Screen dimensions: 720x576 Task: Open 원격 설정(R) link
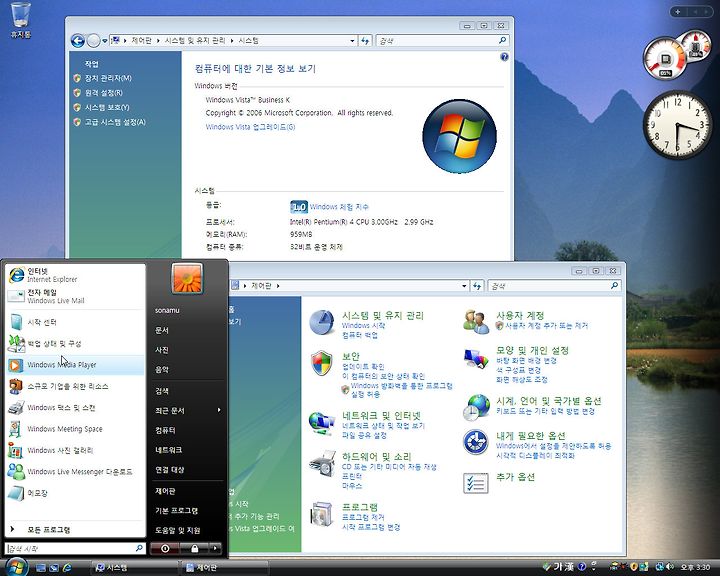(103, 93)
